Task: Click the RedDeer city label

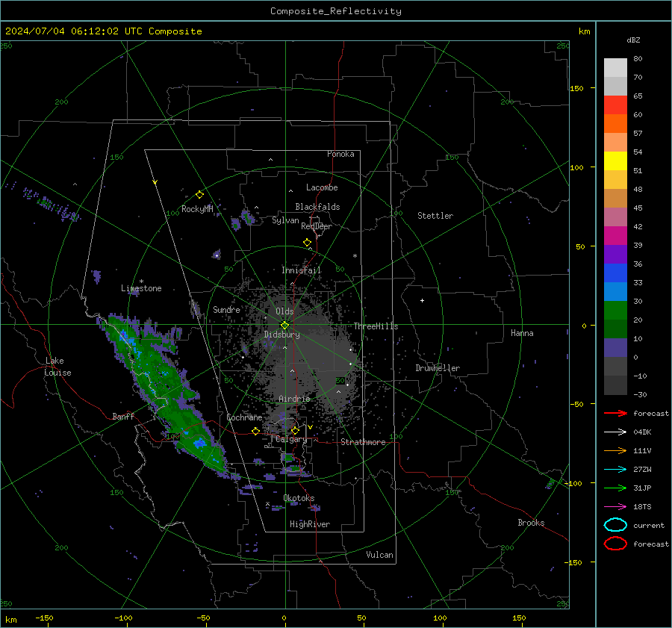Action: (317, 226)
